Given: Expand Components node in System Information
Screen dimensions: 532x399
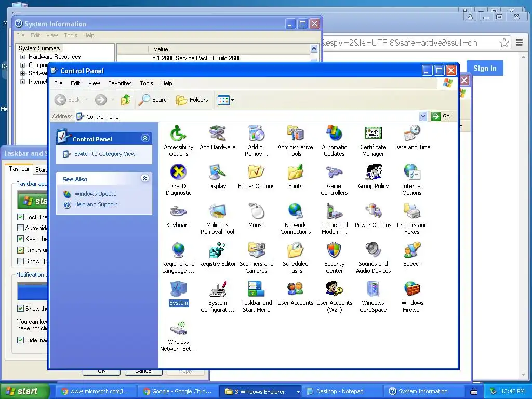Looking at the screenshot, I should coord(22,65).
